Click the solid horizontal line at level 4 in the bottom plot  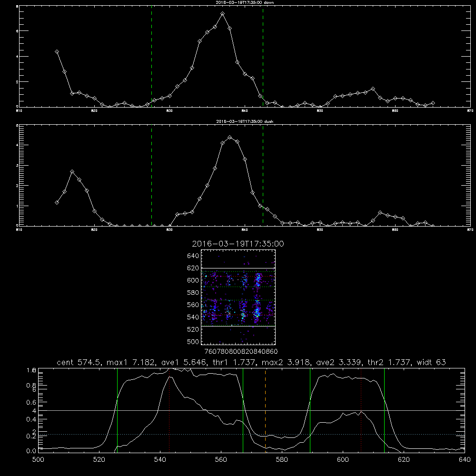(251, 410)
